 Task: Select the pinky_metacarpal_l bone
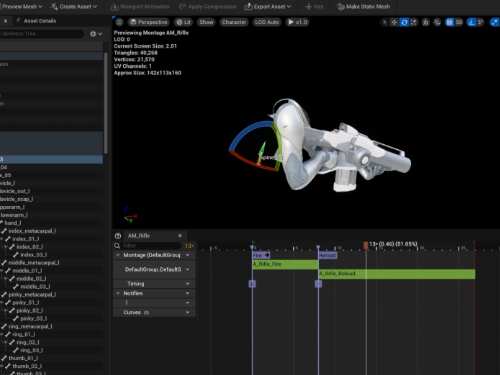(x=32, y=295)
